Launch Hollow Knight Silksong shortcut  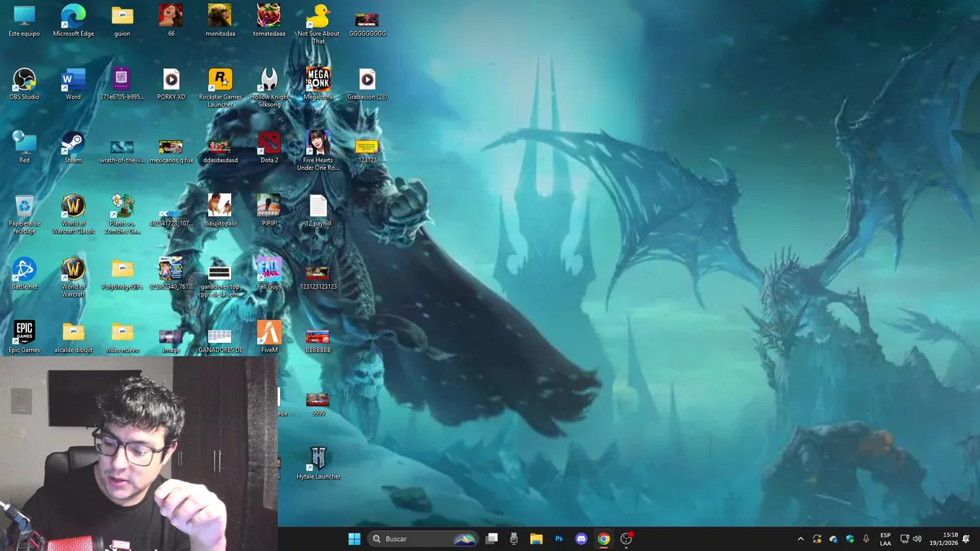point(269,87)
